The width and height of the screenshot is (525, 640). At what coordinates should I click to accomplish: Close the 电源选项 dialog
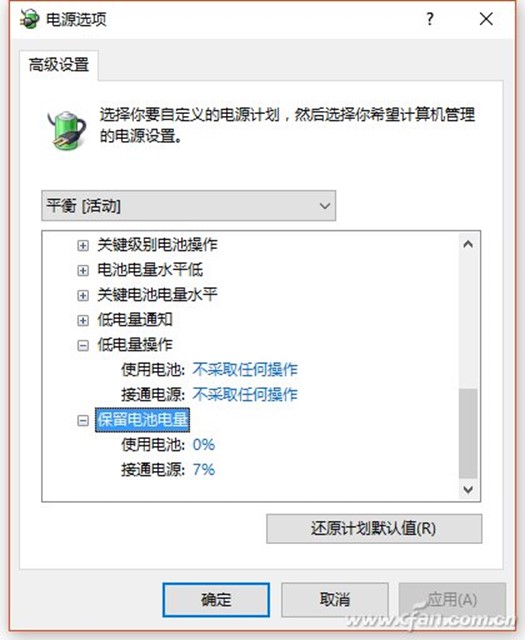click(486, 19)
